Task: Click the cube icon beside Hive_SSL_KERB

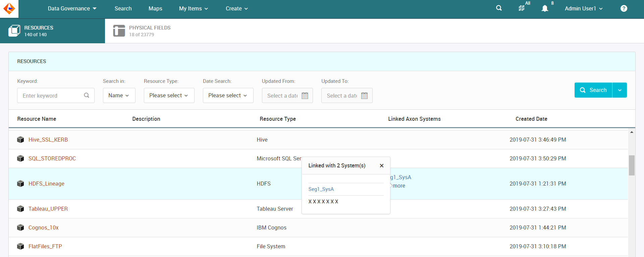Action: tap(20, 140)
